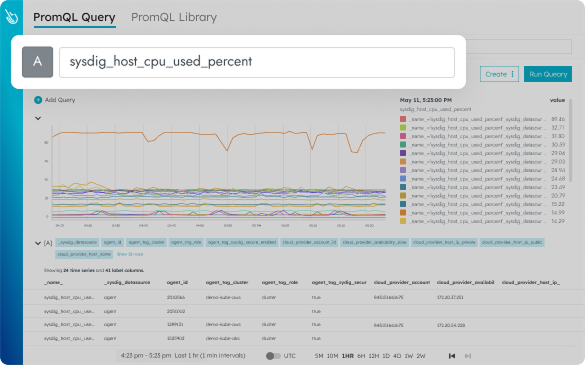Toggle the cloud_provider_availability_zone label chip
585x365 pixels.
375,243
